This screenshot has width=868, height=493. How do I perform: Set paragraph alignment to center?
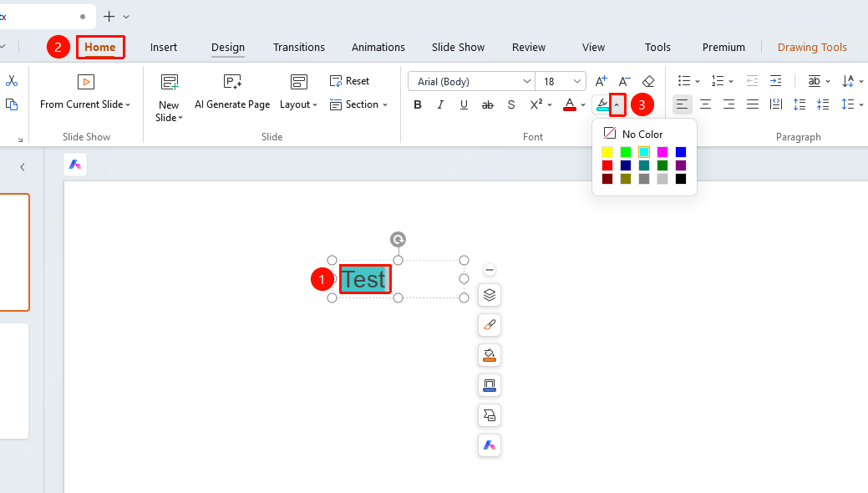pyautogui.click(x=705, y=104)
